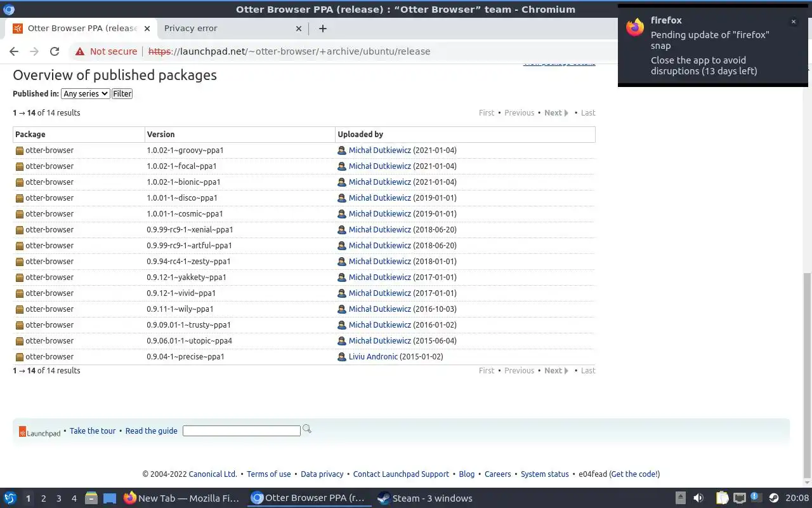Open a new tab with the plus icon
Viewport: 812px width, 508px height.
(x=322, y=28)
